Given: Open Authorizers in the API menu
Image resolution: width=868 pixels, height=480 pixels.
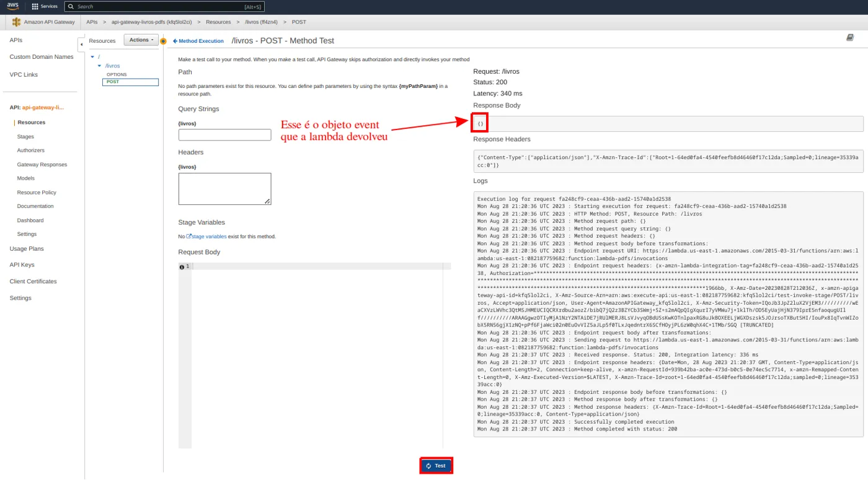Looking at the screenshot, I should click(x=31, y=151).
